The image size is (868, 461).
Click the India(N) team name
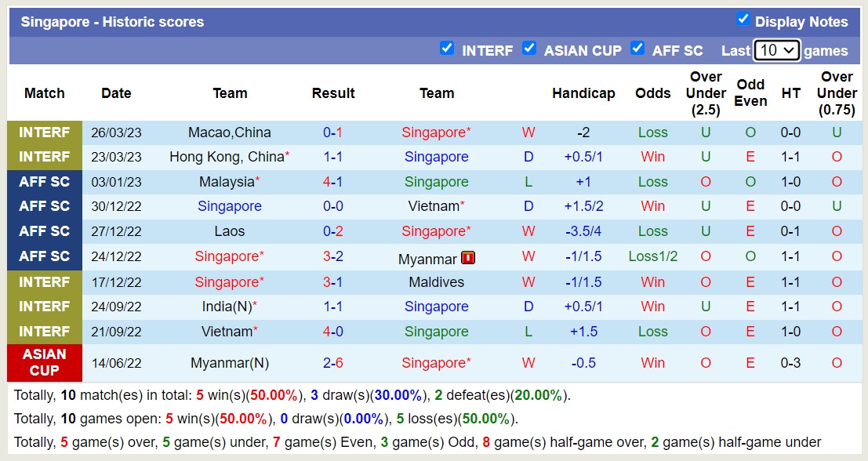pyautogui.click(x=227, y=307)
